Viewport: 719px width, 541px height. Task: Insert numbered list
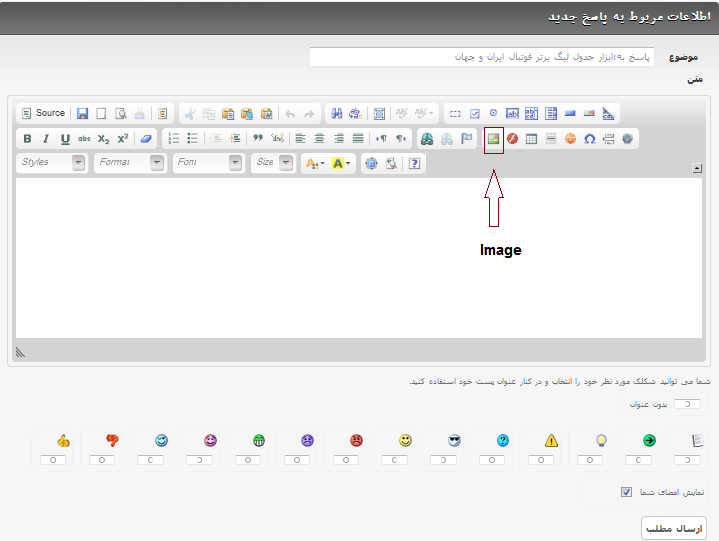174,139
